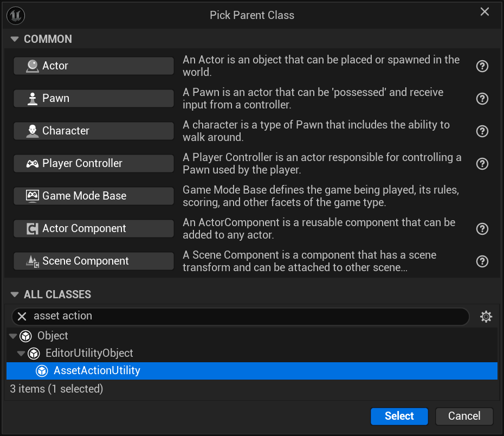Open help for the Pawn class

[482, 99]
